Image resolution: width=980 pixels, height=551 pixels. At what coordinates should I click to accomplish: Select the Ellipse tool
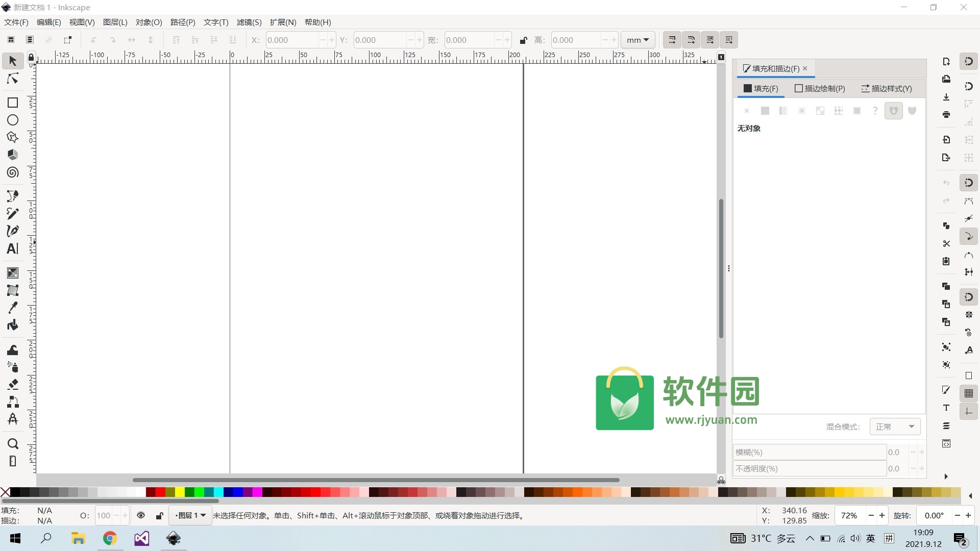13,120
